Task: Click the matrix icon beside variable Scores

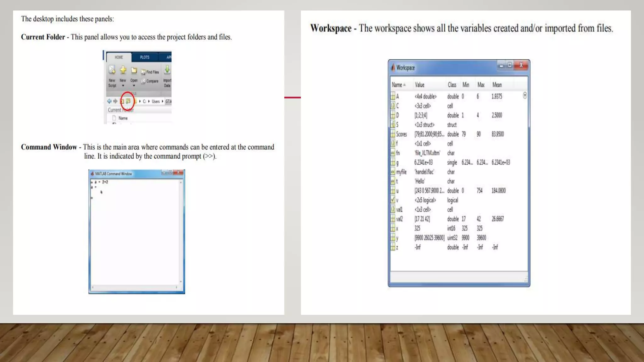Action: pyautogui.click(x=393, y=134)
